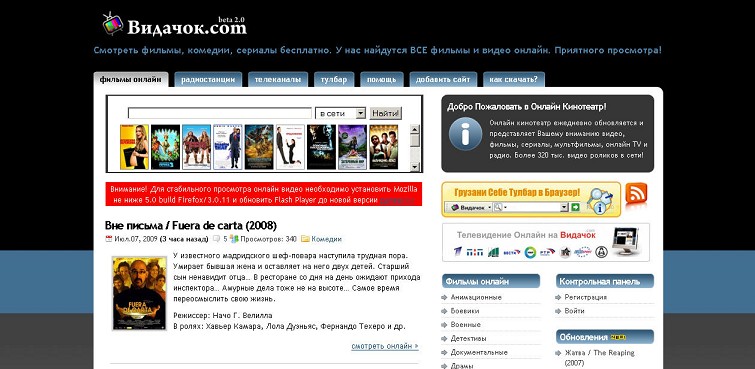Click the yellow folder icon next to Комедии
This screenshot has height=369, width=755.
pos(305,238)
